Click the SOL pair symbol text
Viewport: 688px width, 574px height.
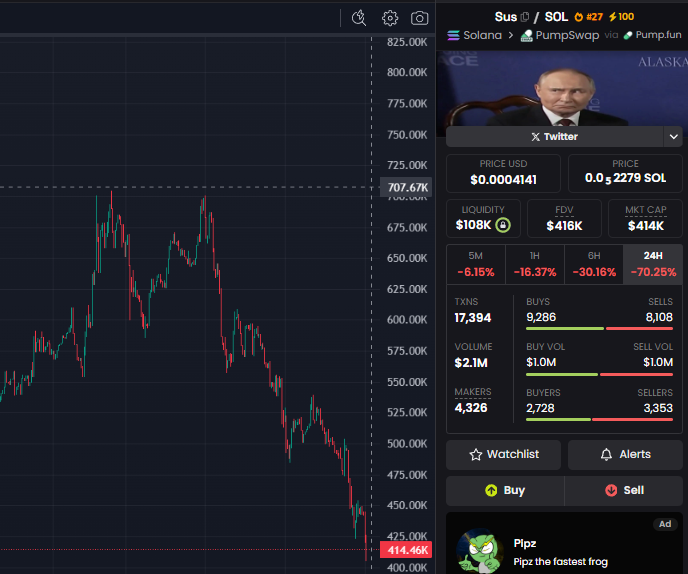(x=556, y=17)
